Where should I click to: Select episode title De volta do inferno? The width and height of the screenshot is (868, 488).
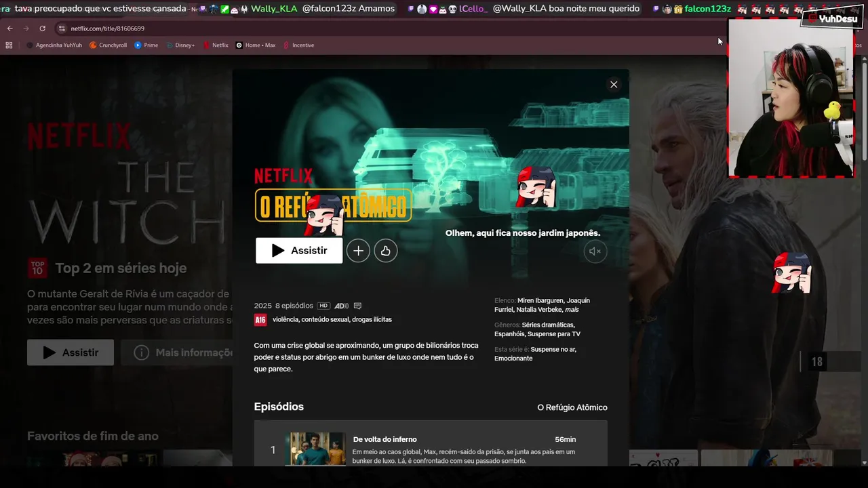click(384, 439)
